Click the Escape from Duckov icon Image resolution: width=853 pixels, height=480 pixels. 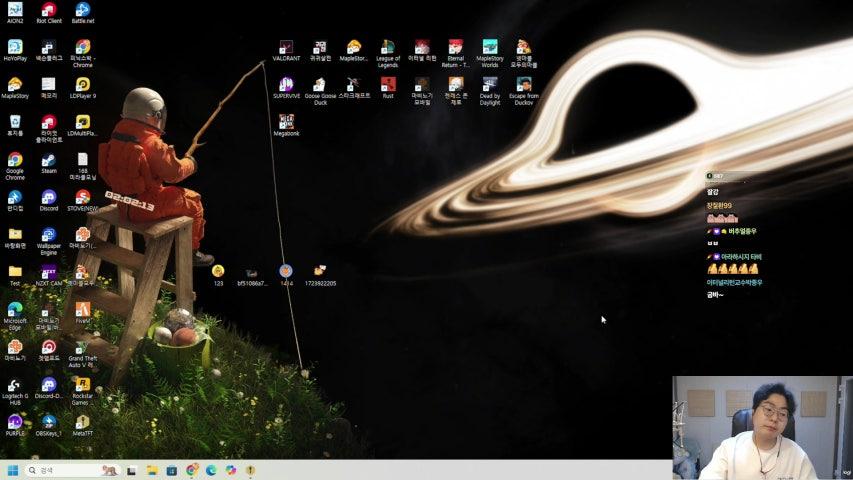tap(523, 85)
